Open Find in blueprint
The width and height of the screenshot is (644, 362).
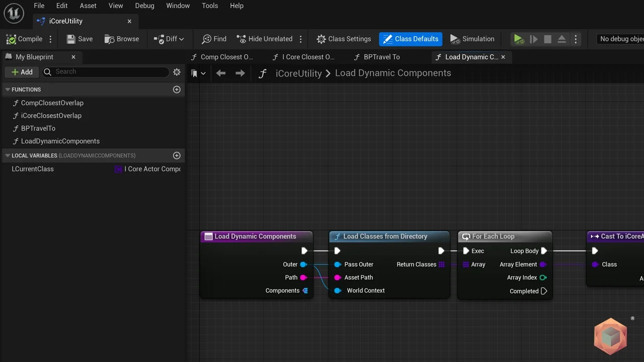click(214, 39)
